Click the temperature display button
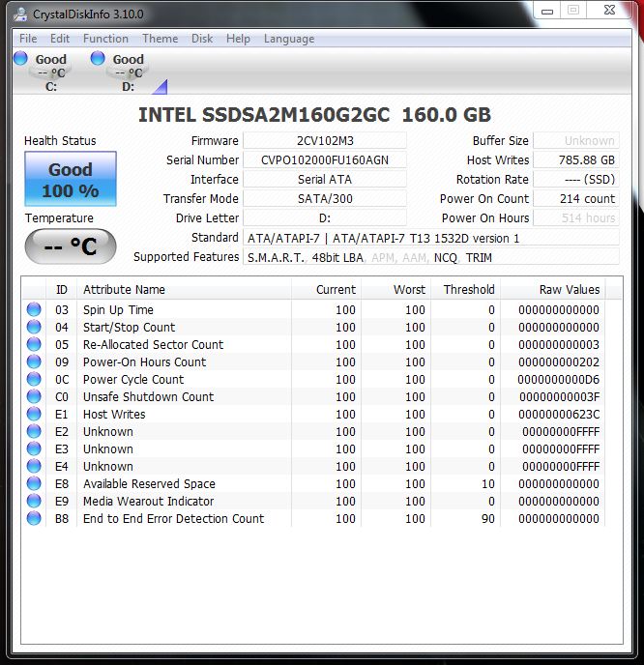 coord(71,246)
